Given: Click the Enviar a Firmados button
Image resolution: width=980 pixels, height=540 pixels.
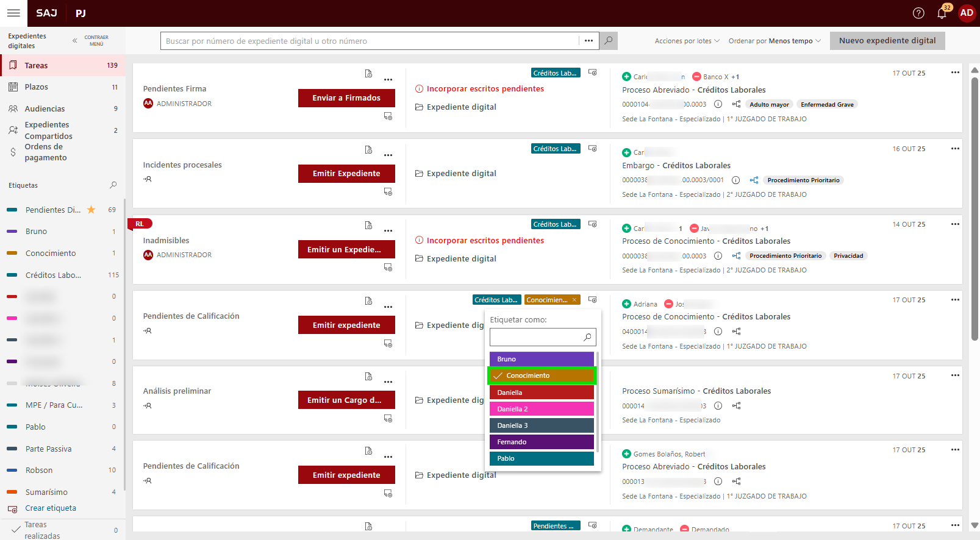Looking at the screenshot, I should pos(346,98).
